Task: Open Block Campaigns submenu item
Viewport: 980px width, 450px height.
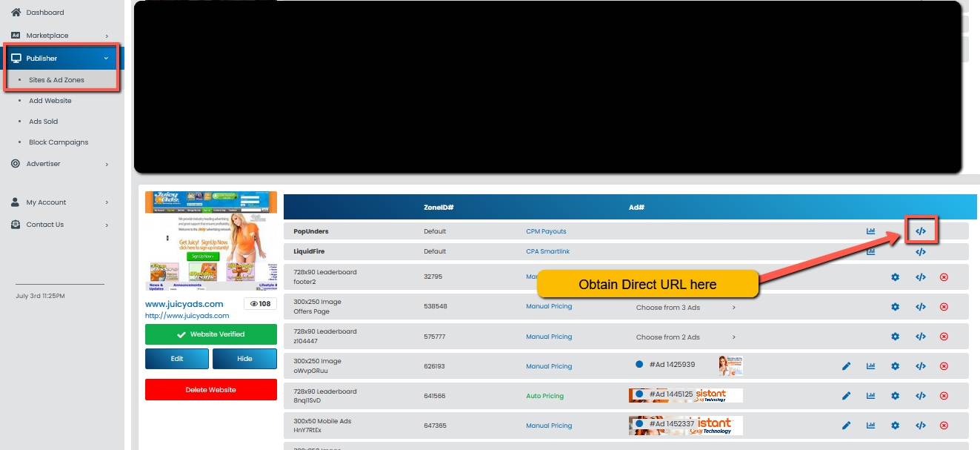Action: point(59,142)
